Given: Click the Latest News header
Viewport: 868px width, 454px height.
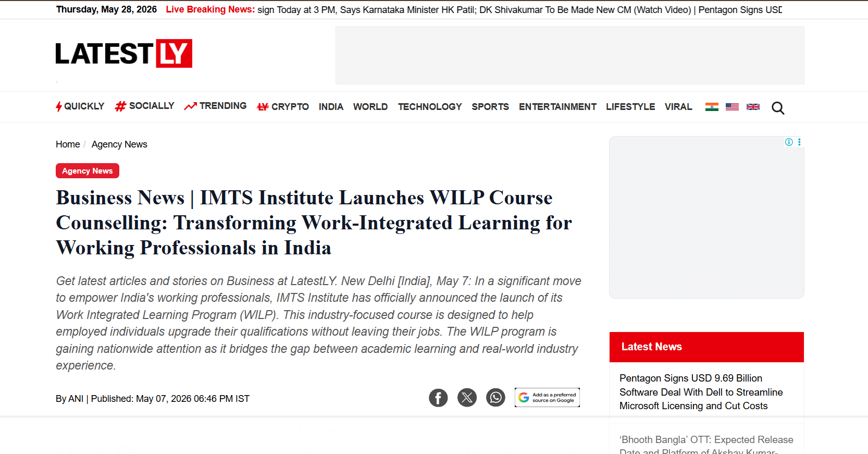Looking at the screenshot, I should [706, 347].
